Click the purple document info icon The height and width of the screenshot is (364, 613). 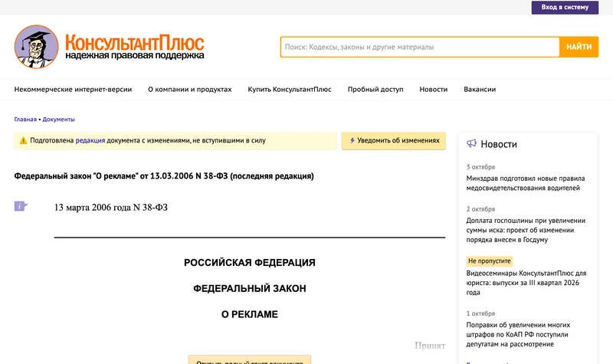pyautogui.click(x=21, y=206)
